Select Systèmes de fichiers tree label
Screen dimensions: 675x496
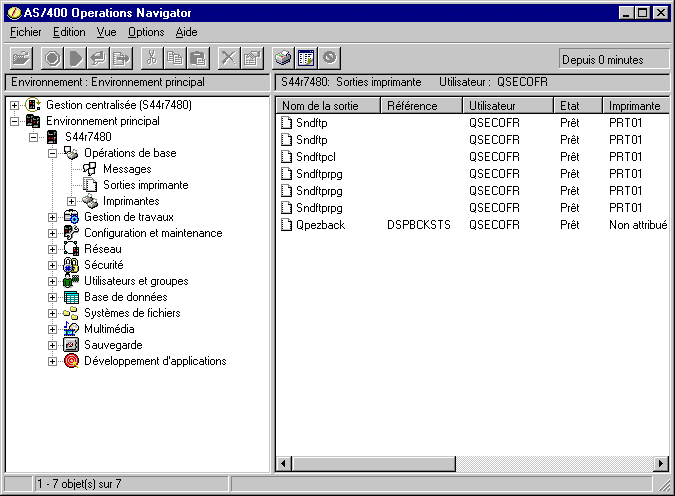(132, 313)
